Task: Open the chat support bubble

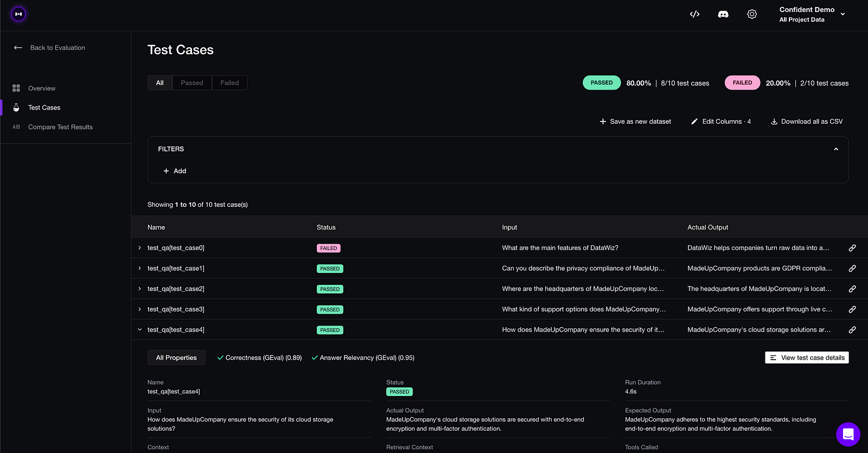Action: pos(848,434)
